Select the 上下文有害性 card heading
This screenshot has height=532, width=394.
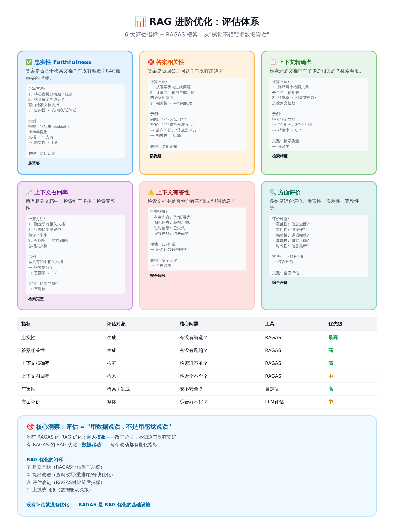173,192
